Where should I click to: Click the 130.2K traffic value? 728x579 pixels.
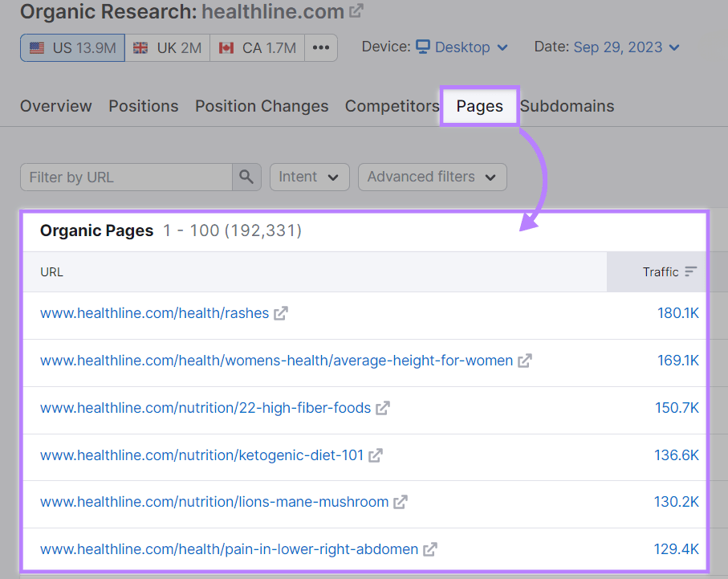[677, 503]
